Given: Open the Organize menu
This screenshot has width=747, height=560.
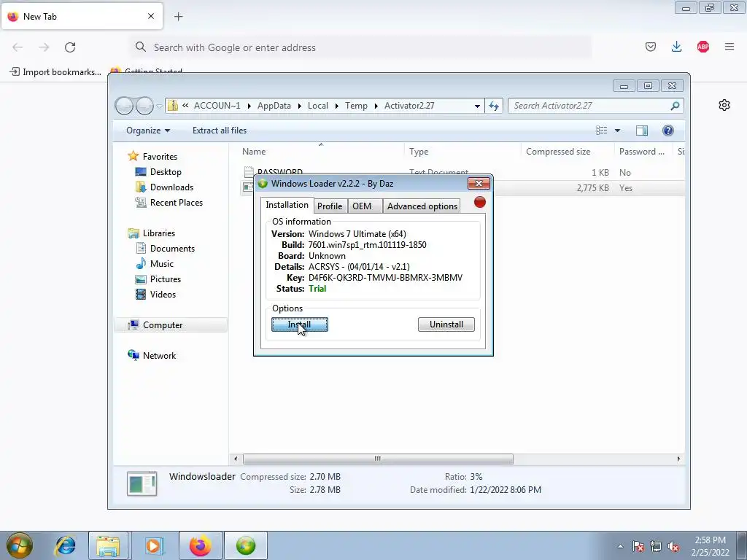Looking at the screenshot, I should coord(147,131).
